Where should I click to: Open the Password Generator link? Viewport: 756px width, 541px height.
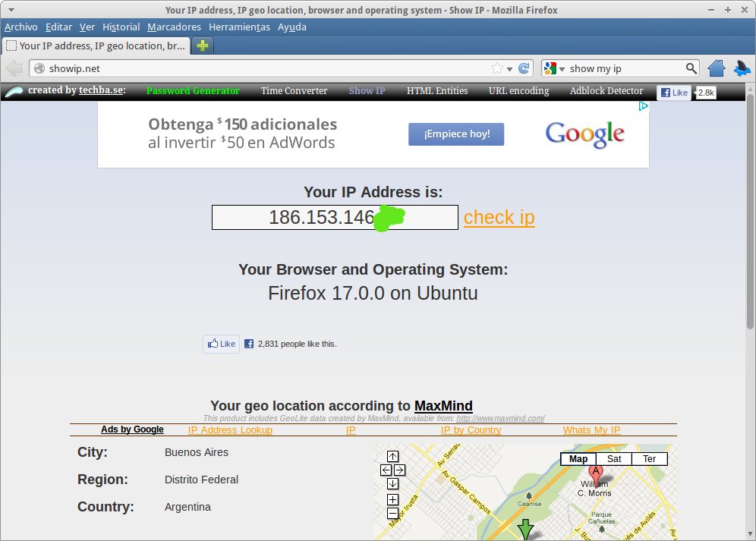click(x=193, y=90)
